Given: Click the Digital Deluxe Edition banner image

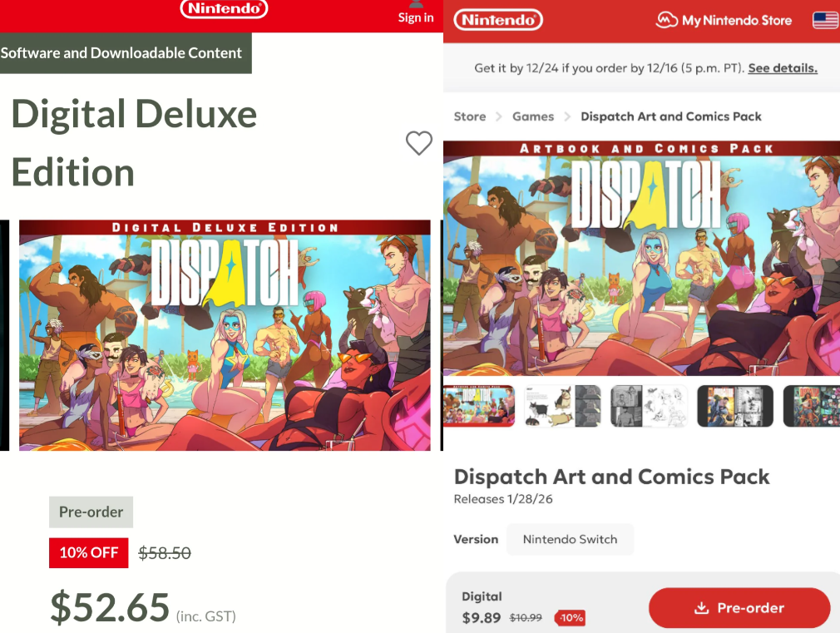Looking at the screenshot, I should [225, 335].
